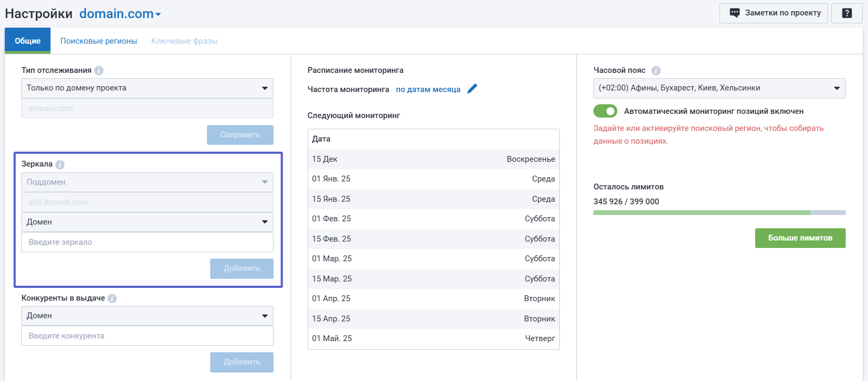Viewport: 868px width, 381px height.
Task: Click the Больше лимитов button
Action: [800, 238]
